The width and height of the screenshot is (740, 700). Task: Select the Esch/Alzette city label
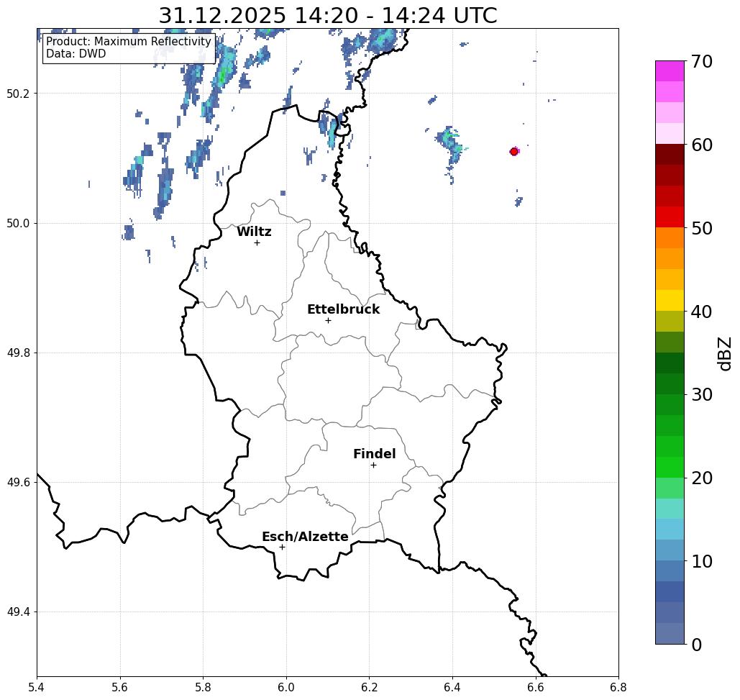click(305, 537)
